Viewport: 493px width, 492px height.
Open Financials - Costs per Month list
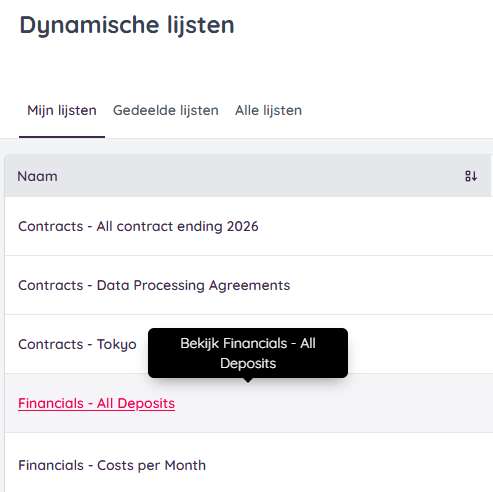(x=112, y=465)
